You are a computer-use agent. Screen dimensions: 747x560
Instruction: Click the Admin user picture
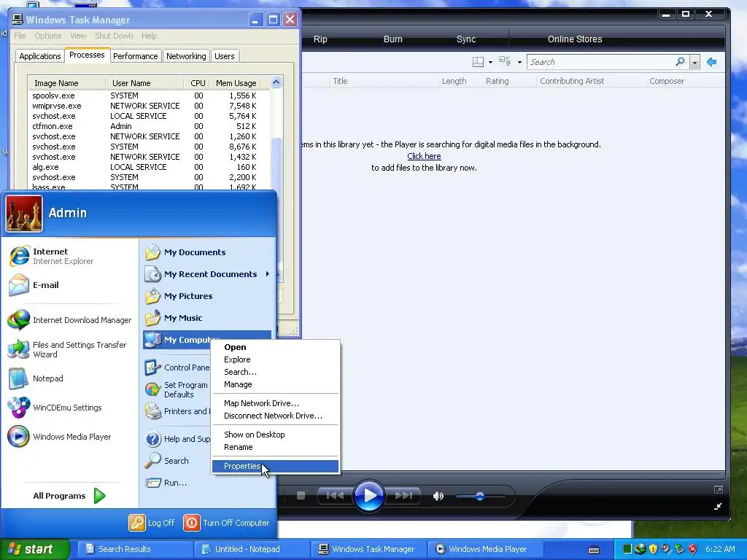point(24,214)
